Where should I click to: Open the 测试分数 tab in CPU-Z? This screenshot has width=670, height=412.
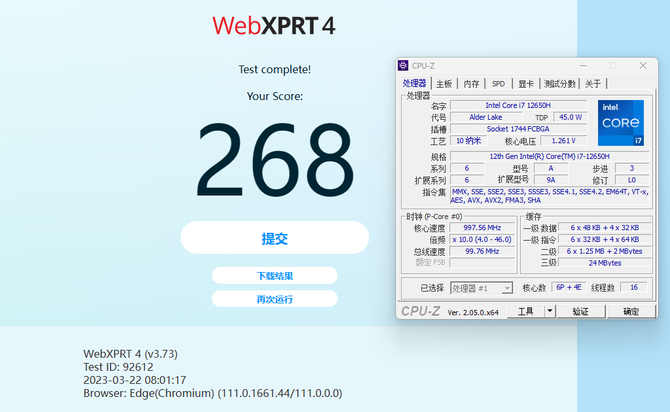click(560, 84)
